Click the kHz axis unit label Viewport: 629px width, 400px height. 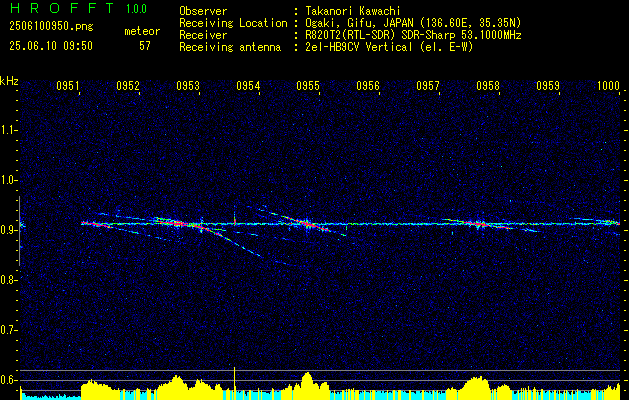[9, 81]
